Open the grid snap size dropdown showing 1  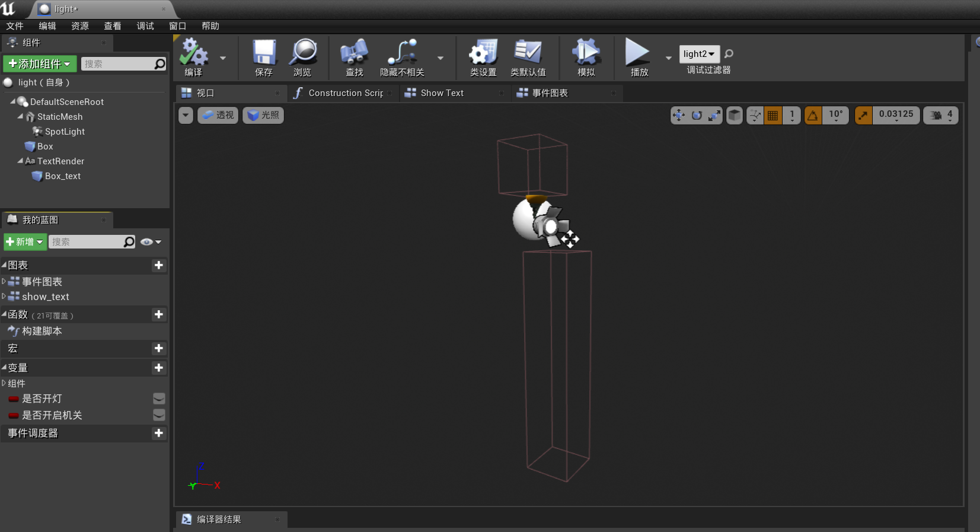pos(791,115)
